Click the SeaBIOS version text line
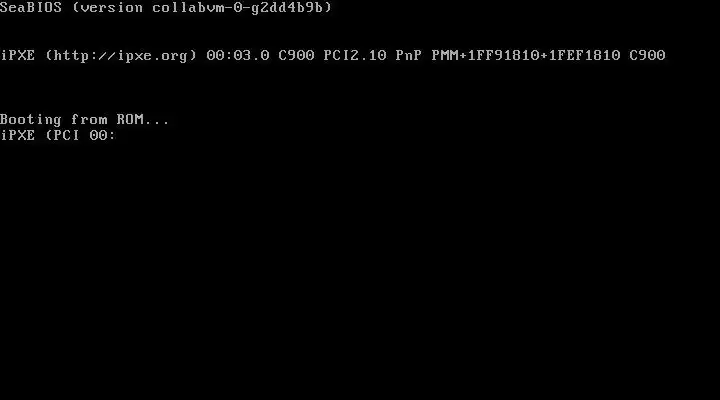 click(x=166, y=8)
